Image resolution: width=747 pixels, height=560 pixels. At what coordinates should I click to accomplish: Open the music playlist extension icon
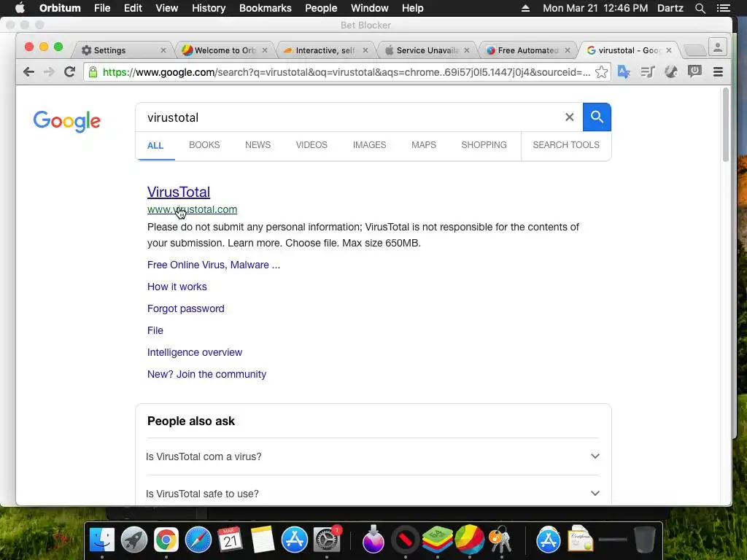(x=648, y=72)
